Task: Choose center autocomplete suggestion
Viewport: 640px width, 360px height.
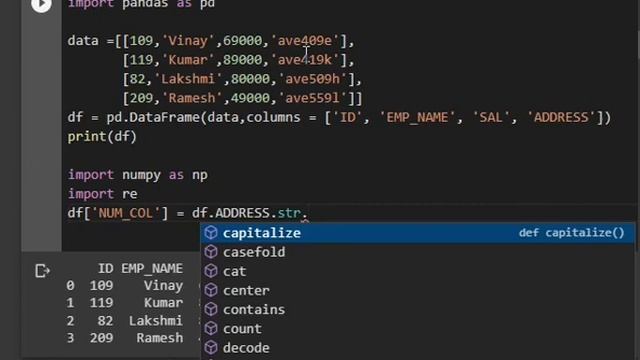Action: 418,291
